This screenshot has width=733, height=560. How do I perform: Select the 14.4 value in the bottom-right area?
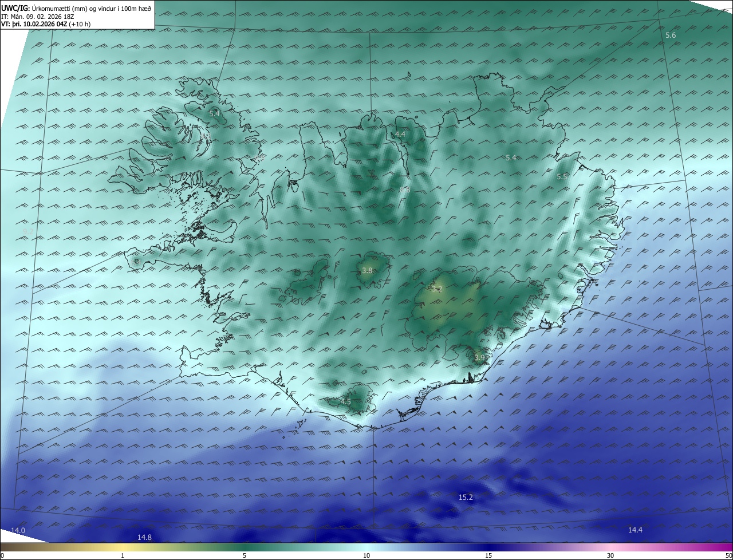click(635, 530)
